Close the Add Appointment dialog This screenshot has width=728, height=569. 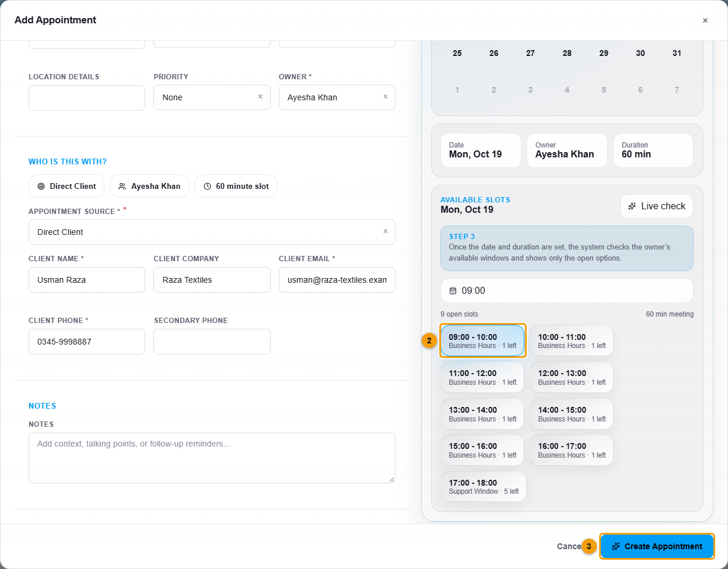[x=705, y=20]
